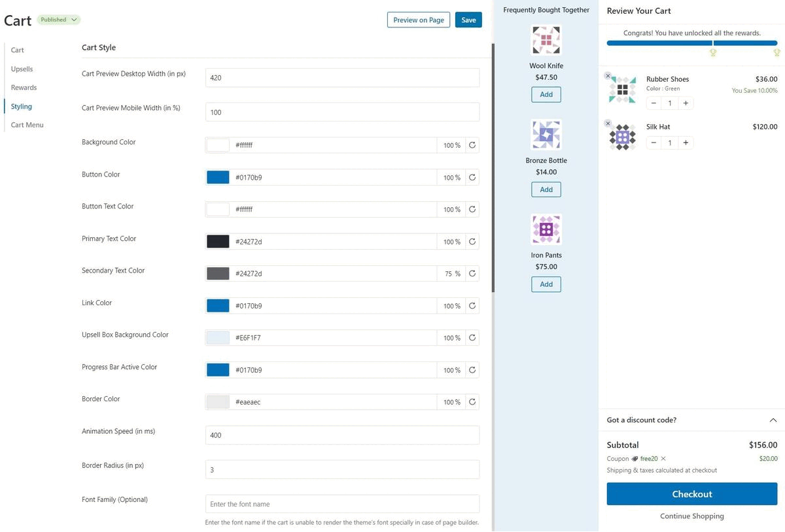Click the Continue Shopping link
Screen dimensions: 785x532
[x=692, y=516]
